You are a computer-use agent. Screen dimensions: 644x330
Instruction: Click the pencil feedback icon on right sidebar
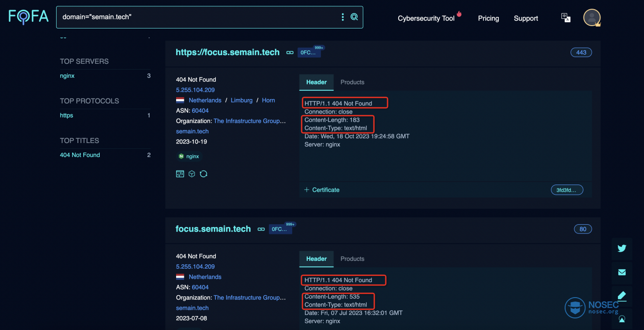click(622, 296)
